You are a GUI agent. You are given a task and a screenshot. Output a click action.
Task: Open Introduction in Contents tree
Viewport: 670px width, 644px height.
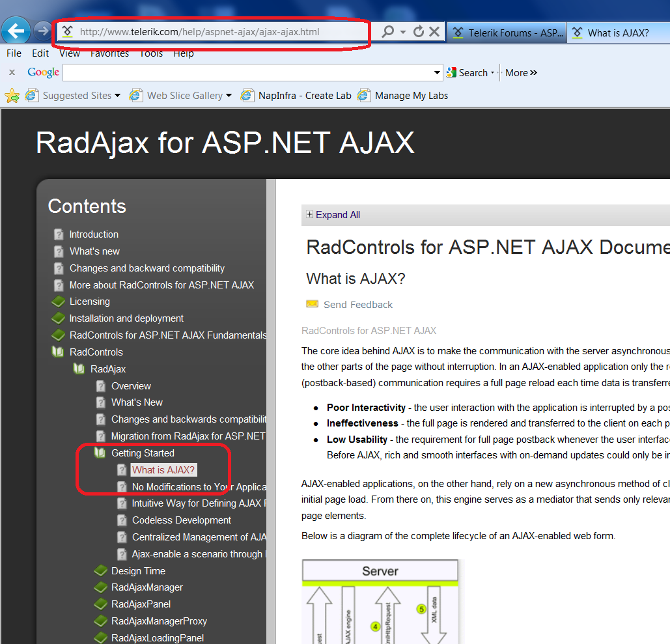[94, 234]
